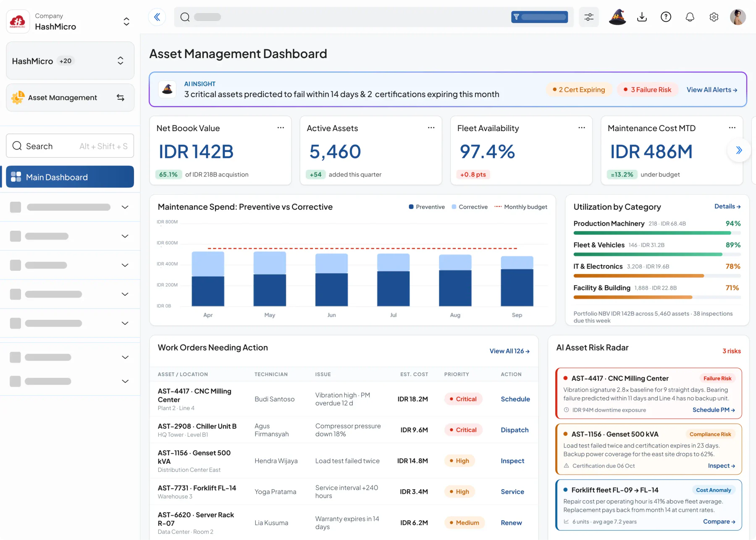Open help question mark icon
756x540 pixels.
tap(666, 17)
